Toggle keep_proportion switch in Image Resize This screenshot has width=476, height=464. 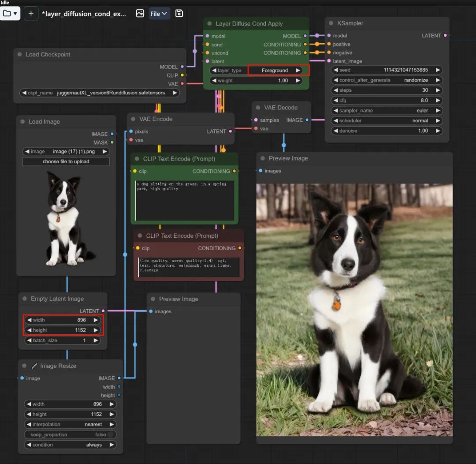point(111,434)
